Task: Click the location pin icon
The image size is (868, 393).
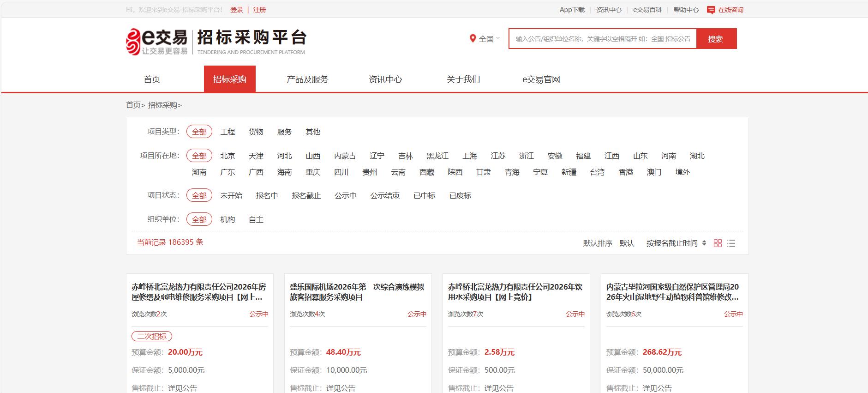Action: 473,39
